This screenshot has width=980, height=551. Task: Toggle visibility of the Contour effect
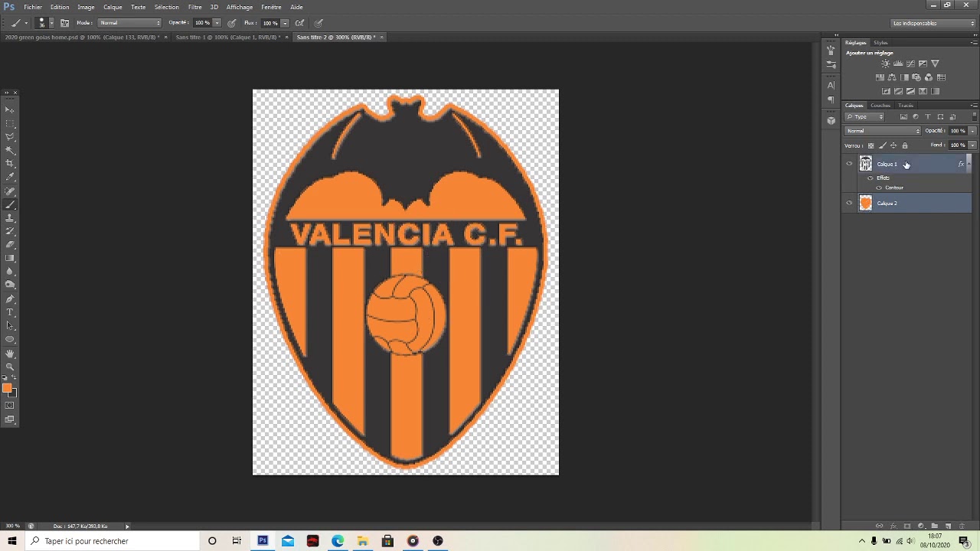879,187
